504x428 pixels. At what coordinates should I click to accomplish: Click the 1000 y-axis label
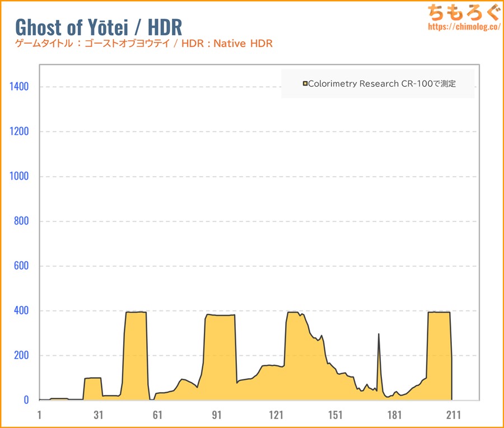coord(20,176)
